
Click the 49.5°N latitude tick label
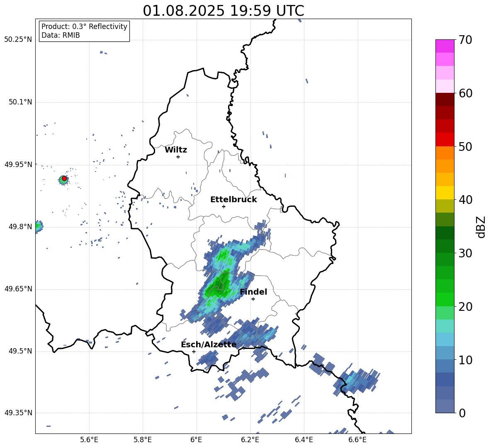coord(20,351)
